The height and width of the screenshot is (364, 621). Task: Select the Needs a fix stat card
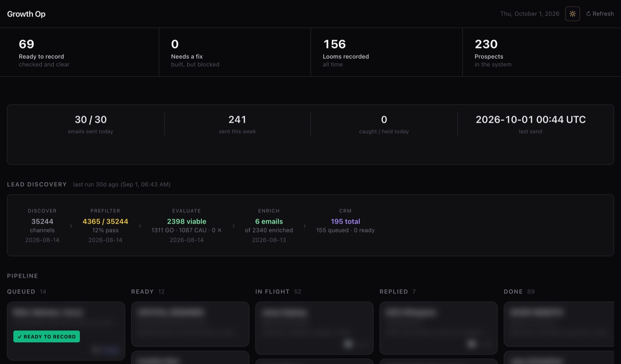click(x=235, y=52)
